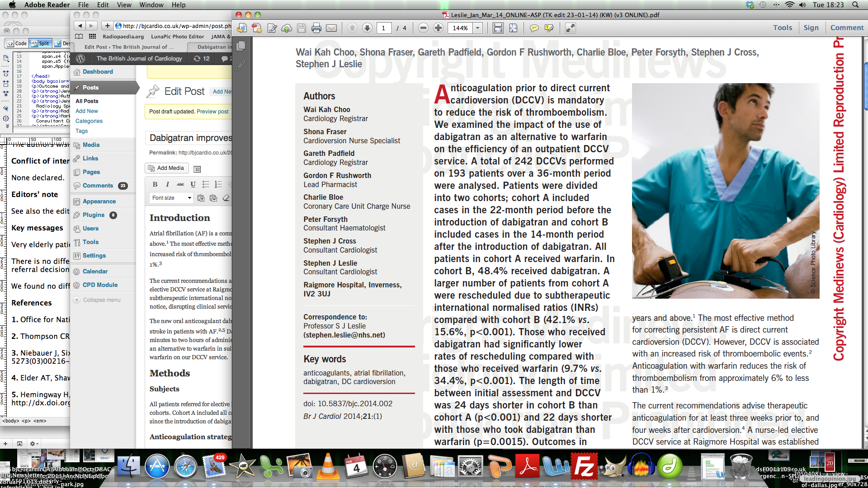Collapse the WordPress admin menu
Image resolution: width=868 pixels, height=488 pixels.
[x=101, y=300]
